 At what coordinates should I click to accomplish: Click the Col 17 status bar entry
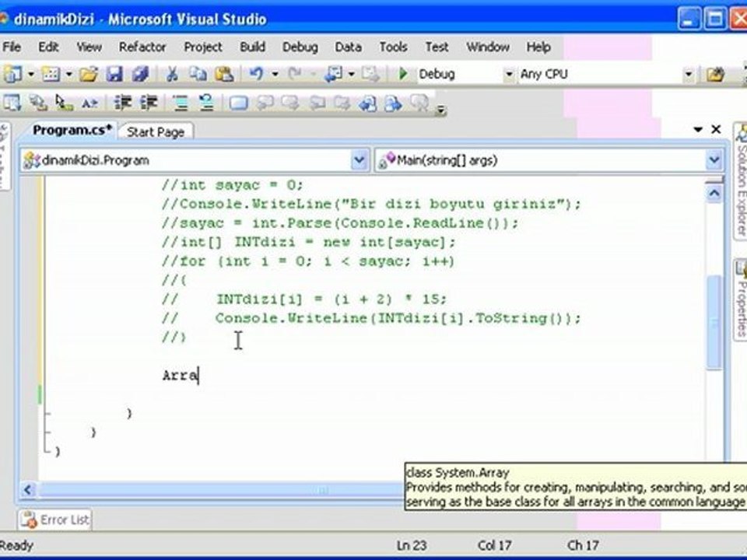point(495,545)
